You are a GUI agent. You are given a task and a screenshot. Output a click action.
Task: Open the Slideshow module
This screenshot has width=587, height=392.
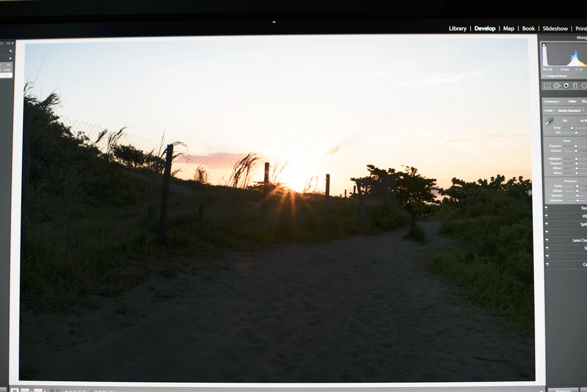coord(555,28)
